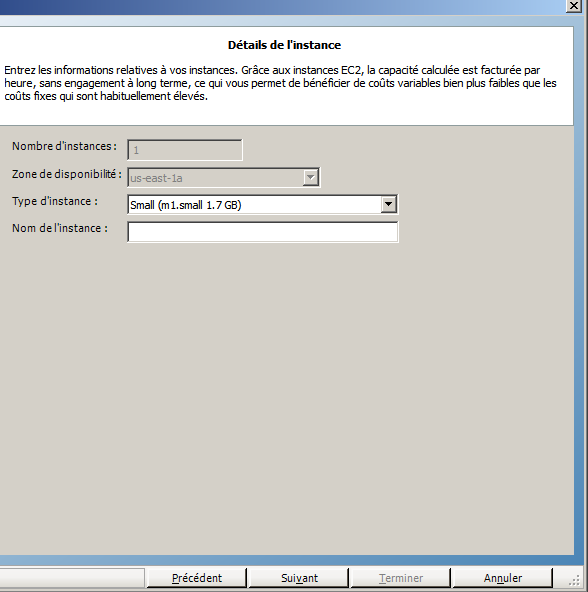This screenshot has height=592, width=588.
Task: Click the Nom de l'instance label
Action: (60, 228)
